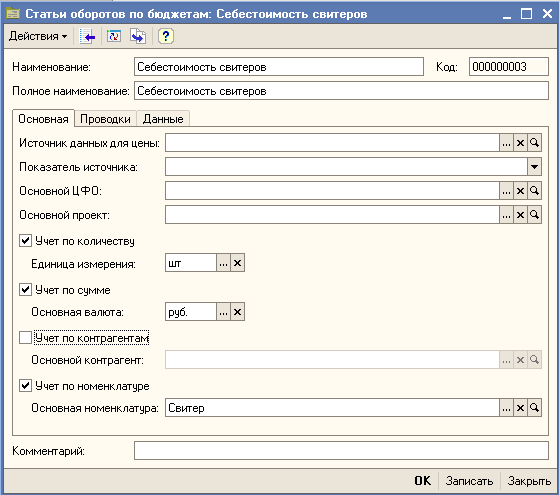Switch to the Проводки tab
Image resolution: width=559 pixels, height=495 pixels.
[105, 119]
